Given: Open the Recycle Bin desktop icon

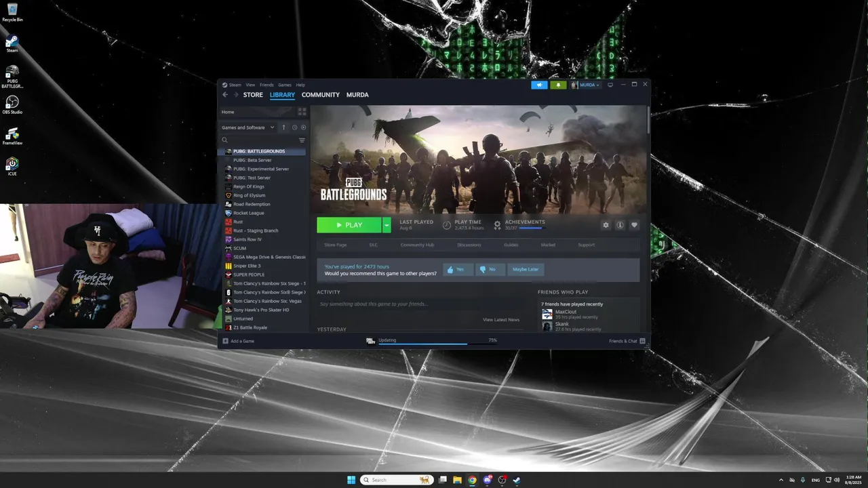Looking at the screenshot, I should pos(12,12).
